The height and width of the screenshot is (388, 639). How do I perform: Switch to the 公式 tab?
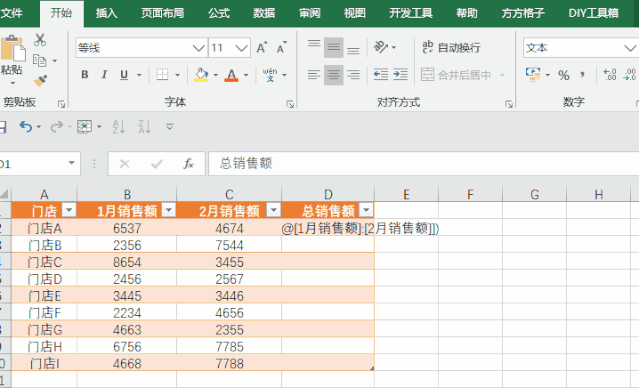[x=219, y=13]
